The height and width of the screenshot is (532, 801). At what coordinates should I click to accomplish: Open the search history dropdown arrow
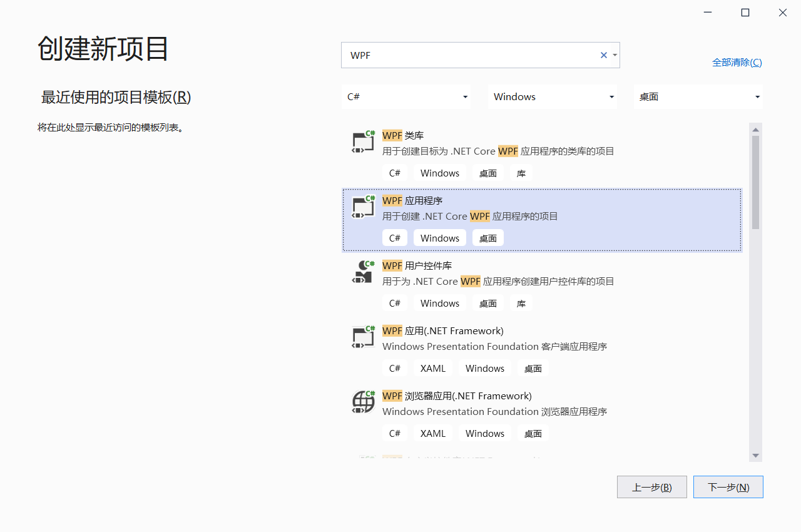pyautogui.click(x=615, y=55)
